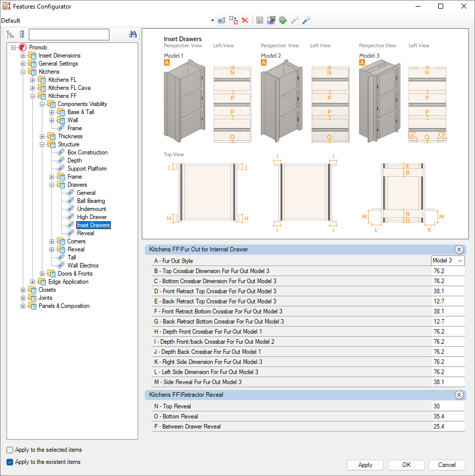This screenshot has width=475, height=476.
Task: Expand the Closets tree node
Action: (x=23, y=290)
